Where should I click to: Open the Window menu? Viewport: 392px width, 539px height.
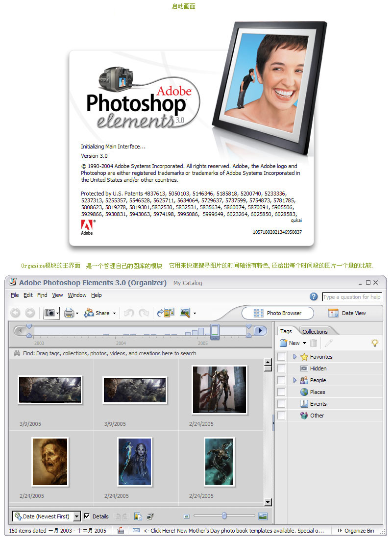coord(77,295)
